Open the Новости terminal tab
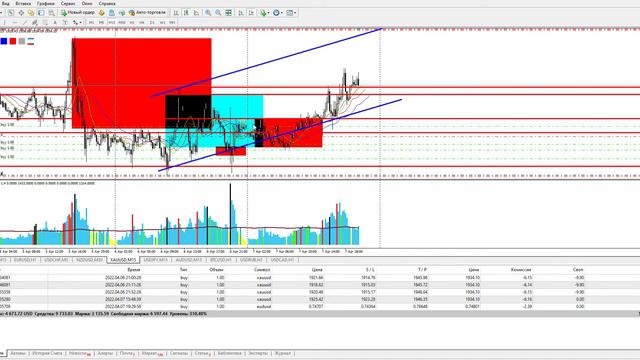The height and width of the screenshot is (360, 640). pos(79,353)
